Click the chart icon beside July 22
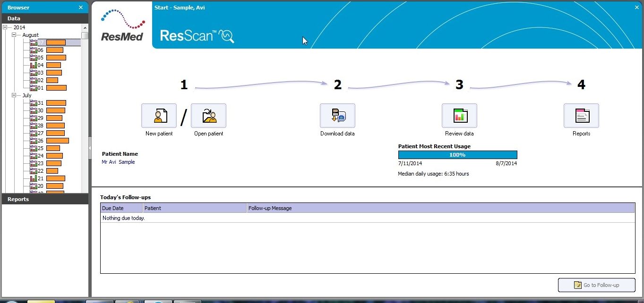 (34, 171)
